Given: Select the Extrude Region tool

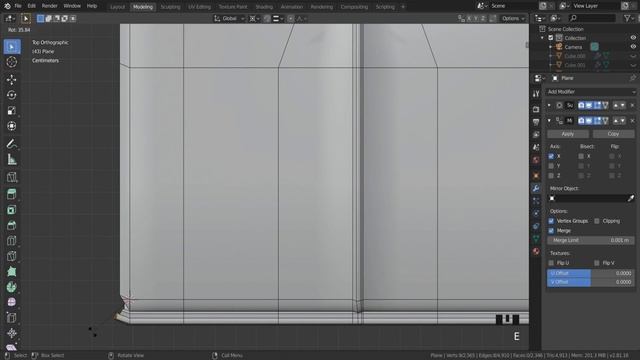Looking at the screenshot, I should [12, 194].
